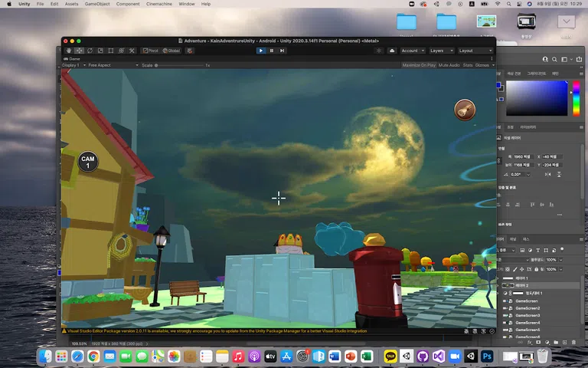Screen dimensions: 588x368
Task: Open the GameObject menu
Action: 97,4
